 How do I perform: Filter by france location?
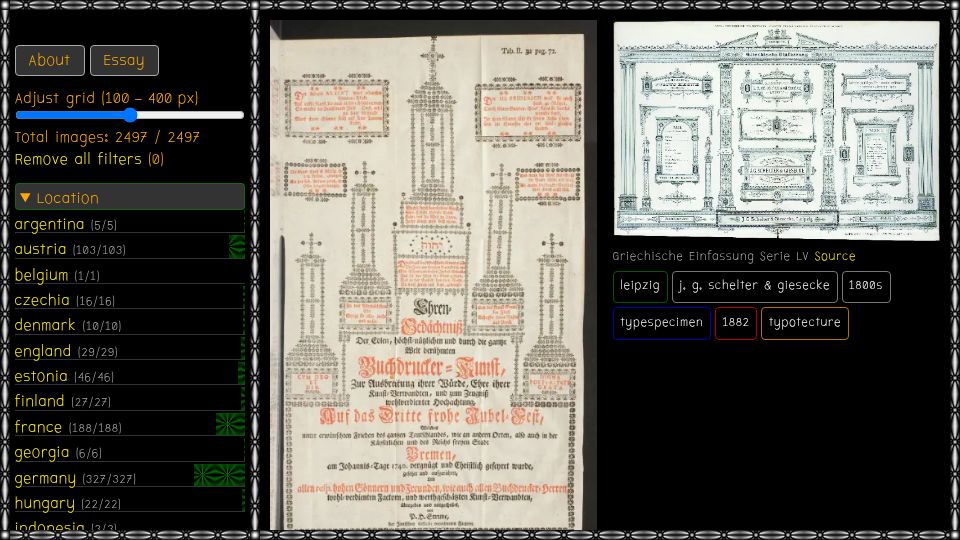click(68, 427)
